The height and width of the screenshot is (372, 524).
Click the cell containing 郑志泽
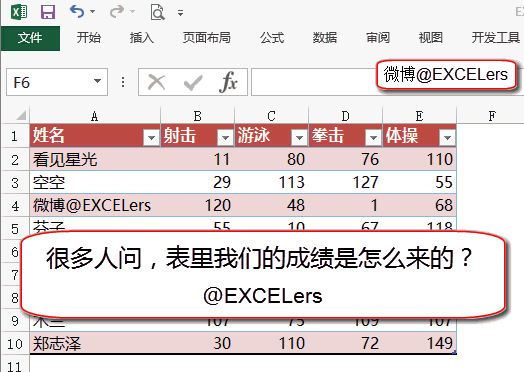[95, 343]
